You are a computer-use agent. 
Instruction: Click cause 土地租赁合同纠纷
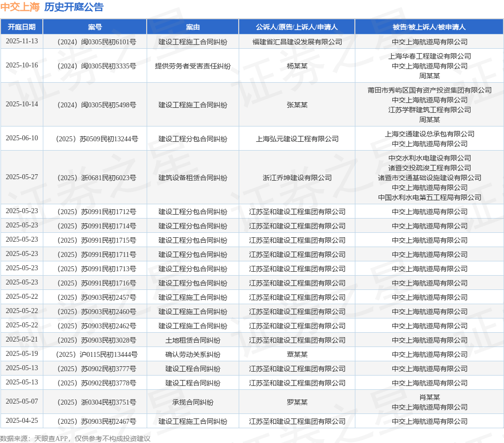coord(192,340)
